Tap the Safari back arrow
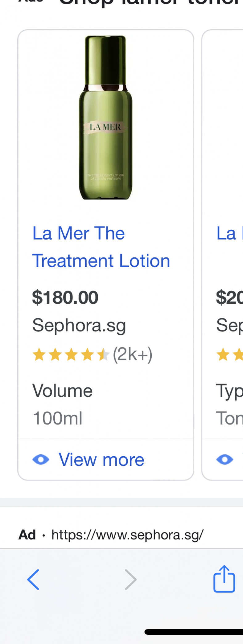This screenshot has height=644, width=243. click(x=33, y=579)
